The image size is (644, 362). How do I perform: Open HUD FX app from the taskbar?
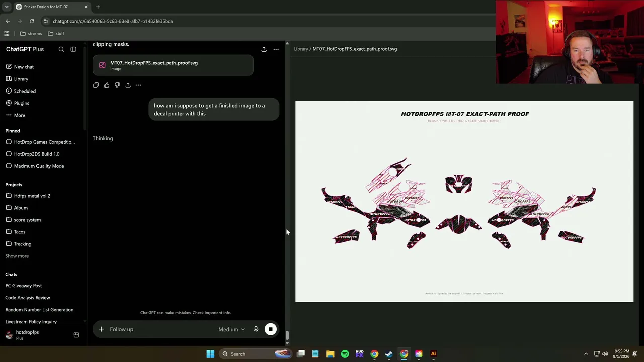click(359, 354)
